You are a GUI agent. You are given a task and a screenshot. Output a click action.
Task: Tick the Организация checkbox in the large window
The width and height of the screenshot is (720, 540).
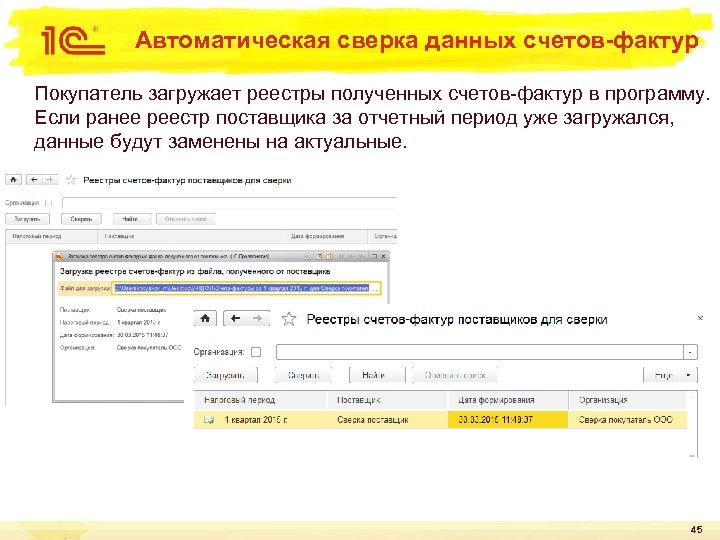256,352
